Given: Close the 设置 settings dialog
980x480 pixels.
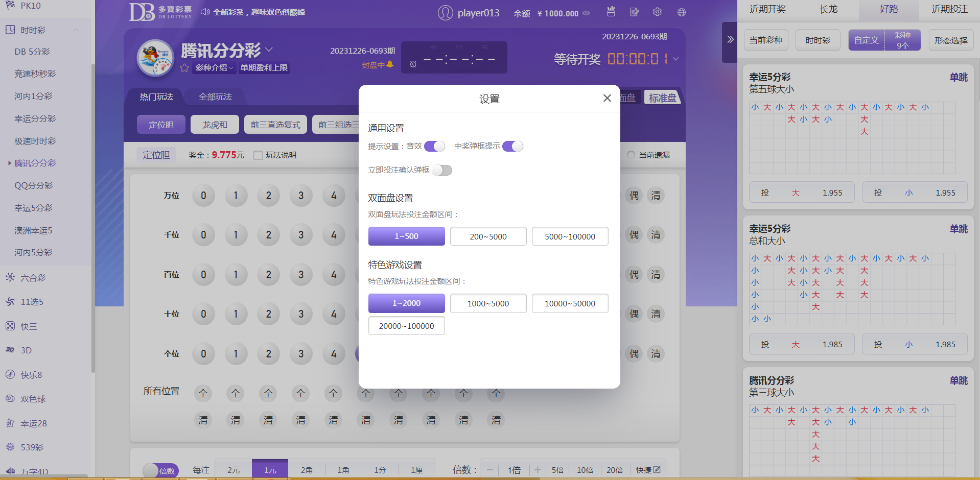Looking at the screenshot, I should click(606, 98).
